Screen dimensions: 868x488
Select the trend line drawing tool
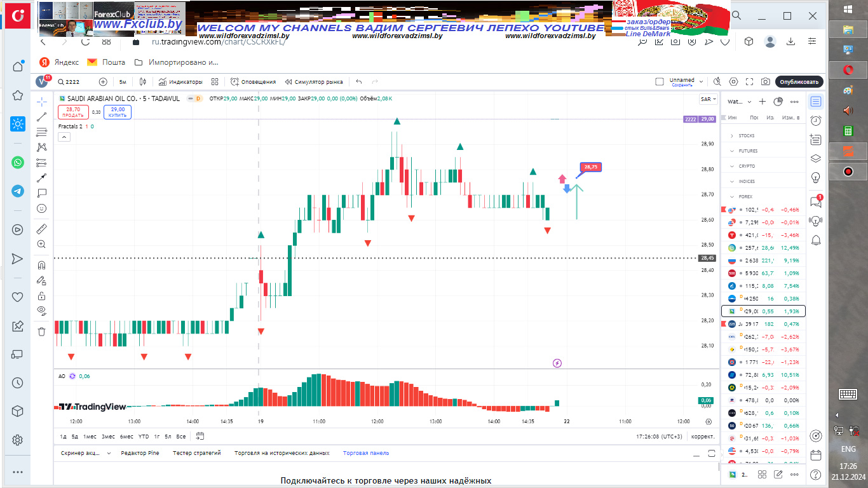(42, 117)
